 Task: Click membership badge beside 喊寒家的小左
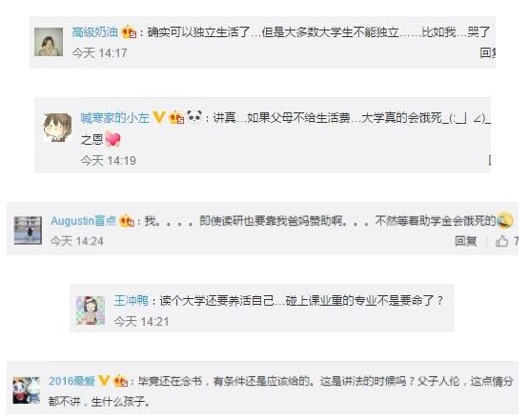(176, 118)
